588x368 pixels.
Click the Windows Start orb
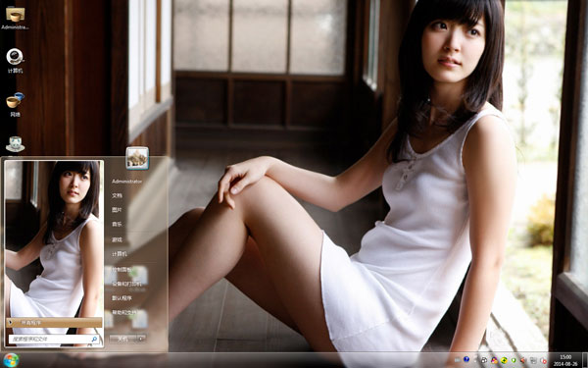tap(11, 360)
